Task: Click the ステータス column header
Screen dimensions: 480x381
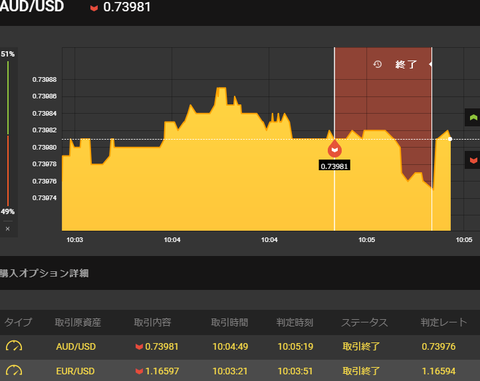Action: point(364,322)
